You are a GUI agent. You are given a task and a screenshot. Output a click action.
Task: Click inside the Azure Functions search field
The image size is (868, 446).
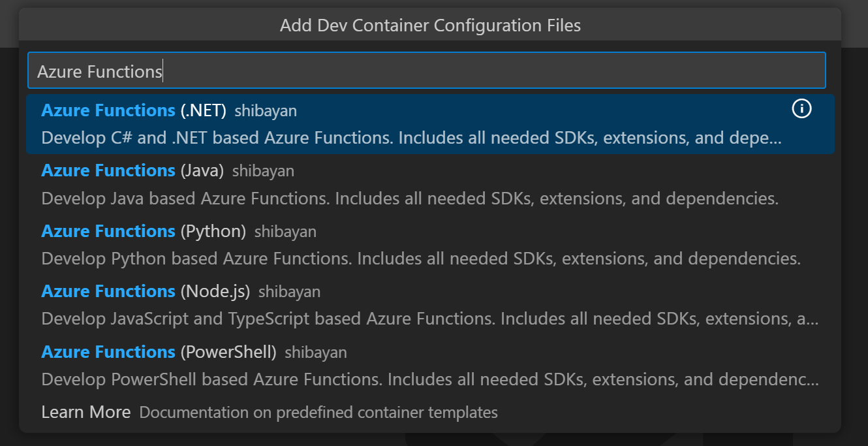(x=424, y=69)
